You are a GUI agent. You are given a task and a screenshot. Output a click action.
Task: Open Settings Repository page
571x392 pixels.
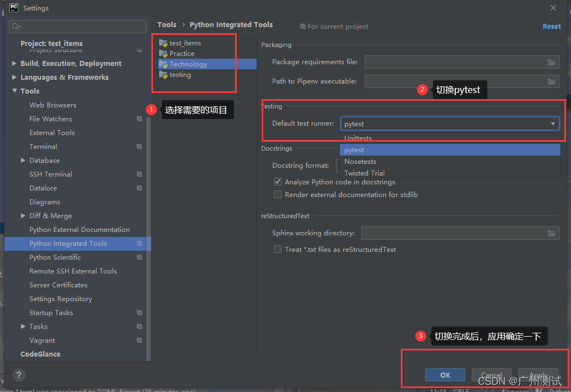[x=61, y=298]
